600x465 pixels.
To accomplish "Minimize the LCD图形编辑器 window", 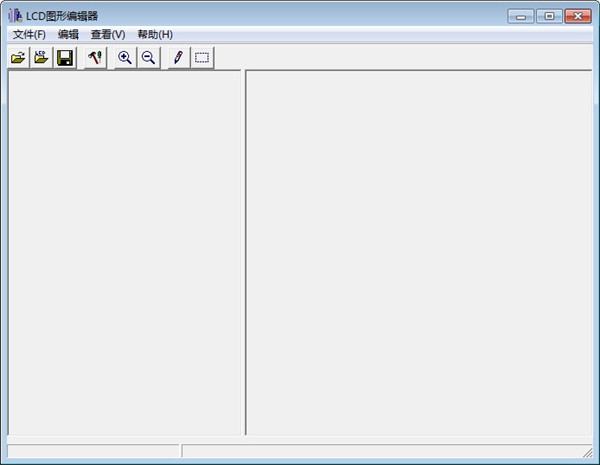I will pyautogui.click(x=520, y=16).
